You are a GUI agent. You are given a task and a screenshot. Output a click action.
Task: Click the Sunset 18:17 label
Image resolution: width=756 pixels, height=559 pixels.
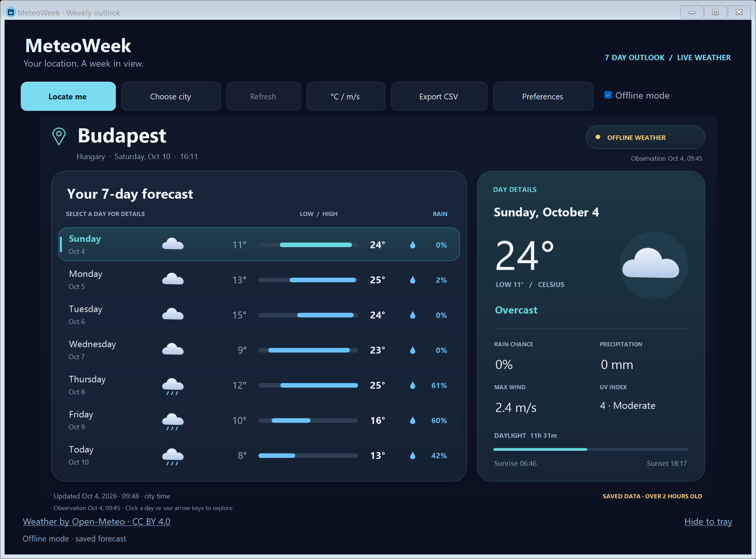667,463
